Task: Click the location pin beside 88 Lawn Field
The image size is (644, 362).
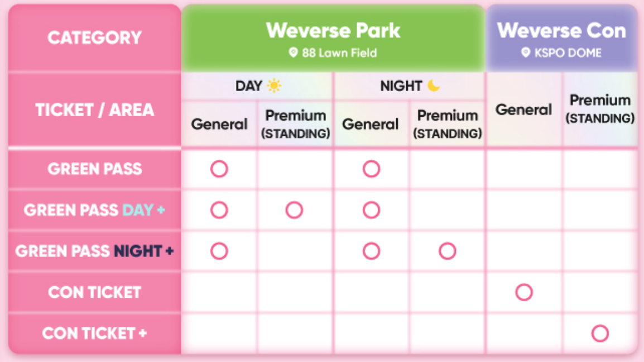Action: point(294,53)
